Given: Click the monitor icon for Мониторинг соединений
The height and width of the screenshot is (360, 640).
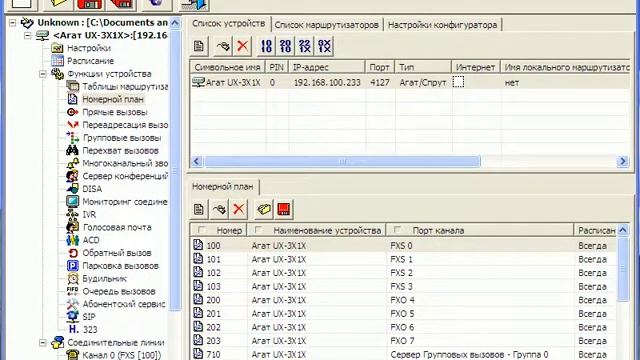Looking at the screenshot, I should click(x=72, y=201).
